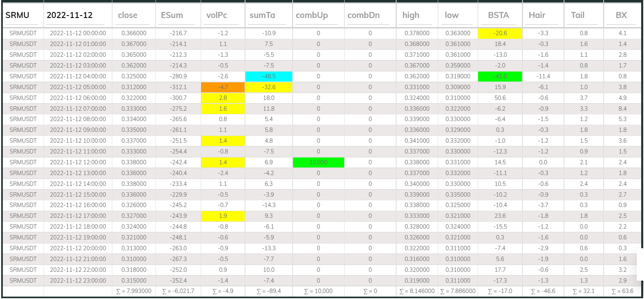Click the Tail value 3.7

[584, 98]
